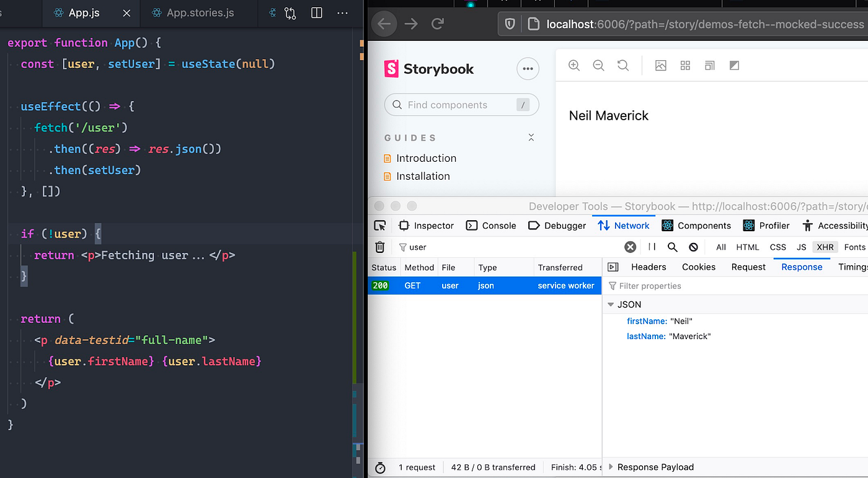The width and height of the screenshot is (868, 478).
Task: Clear the 'user' filter text
Action: coord(630,247)
